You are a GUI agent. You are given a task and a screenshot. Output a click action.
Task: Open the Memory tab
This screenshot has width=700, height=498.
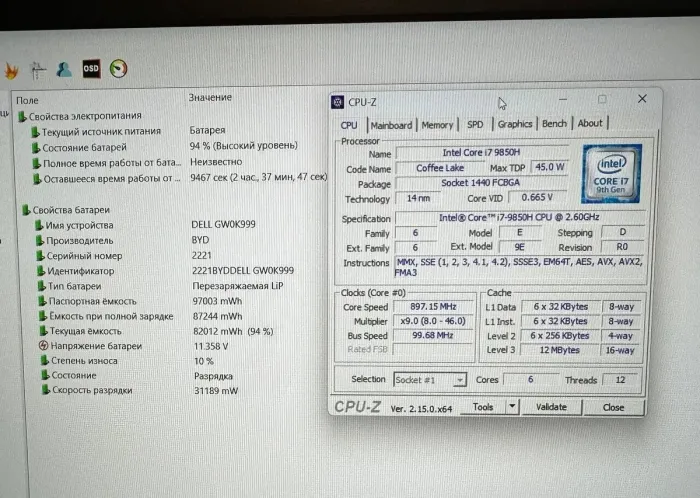pyautogui.click(x=437, y=125)
